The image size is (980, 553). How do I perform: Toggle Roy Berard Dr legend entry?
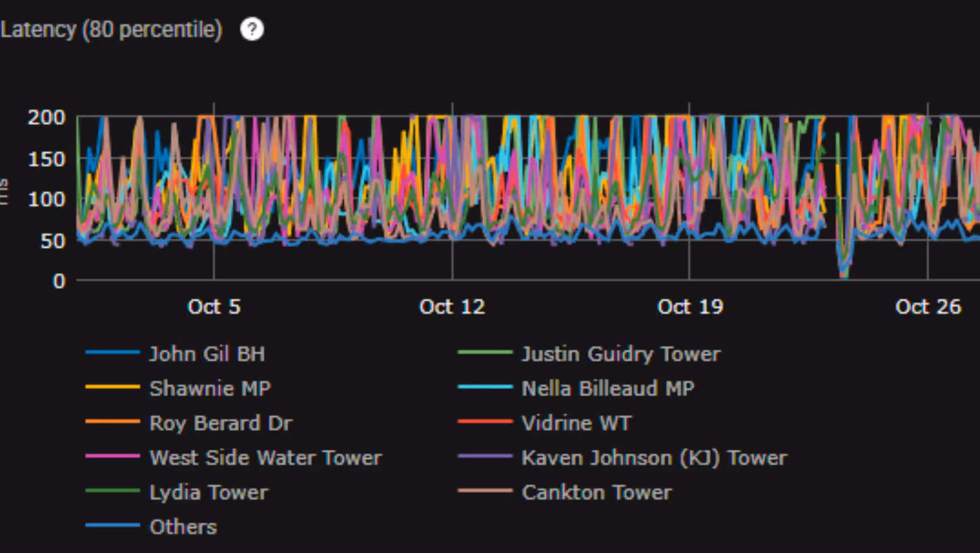189,423
